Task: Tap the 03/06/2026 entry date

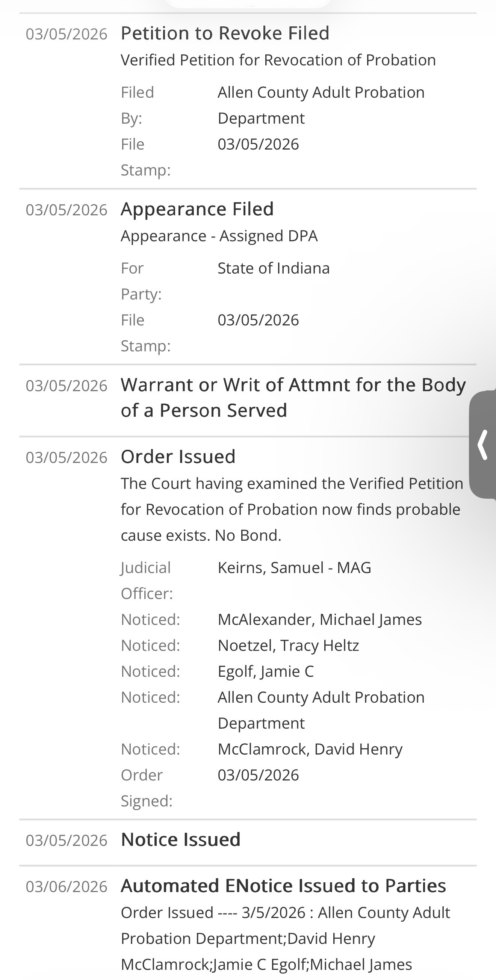Action: coord(67,886)
